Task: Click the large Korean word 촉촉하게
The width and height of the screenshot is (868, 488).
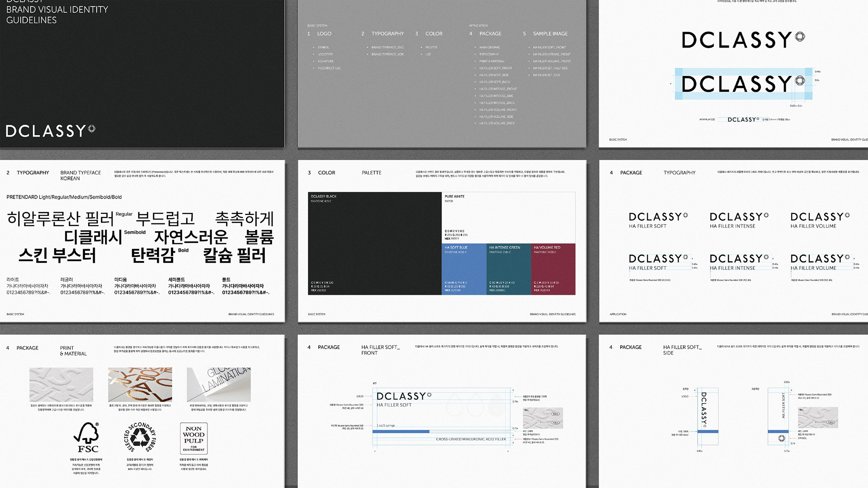Action: click(x=245, y=219)
